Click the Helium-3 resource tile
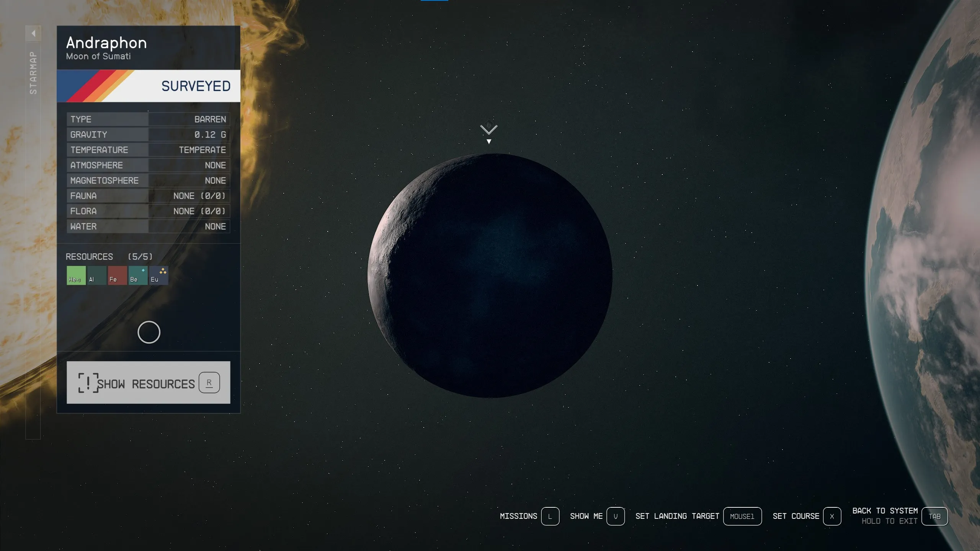 pyautogui.click(x=76, y=275)
